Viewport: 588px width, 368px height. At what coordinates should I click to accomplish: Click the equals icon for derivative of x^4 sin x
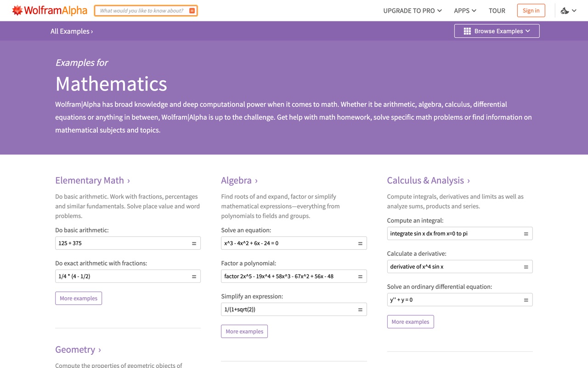tap(526, 267)
